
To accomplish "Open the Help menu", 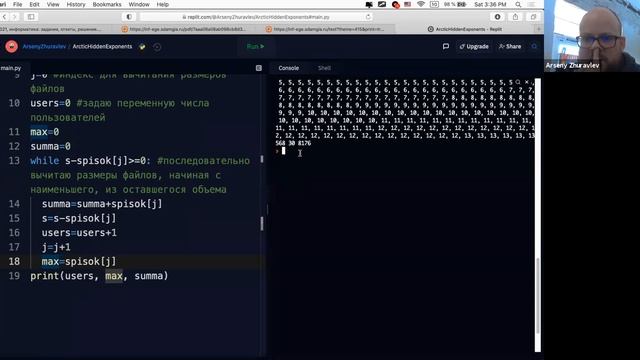I will (x=162, y=4).
